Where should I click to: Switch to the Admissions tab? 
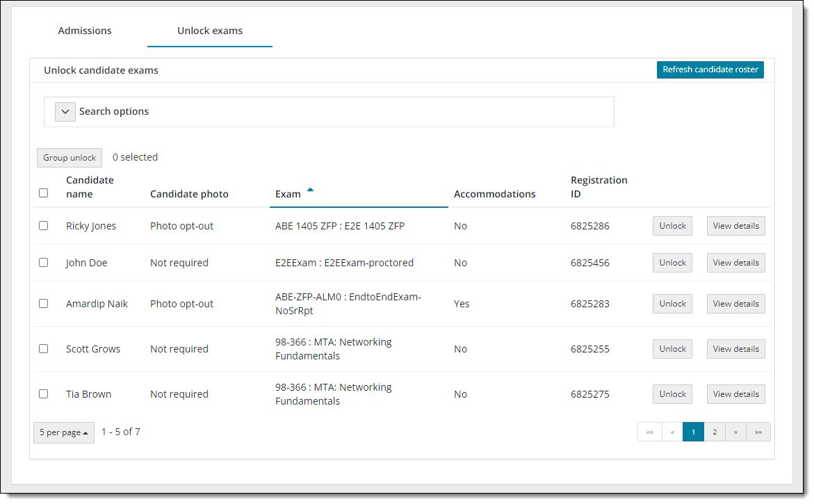pos(85,31)
